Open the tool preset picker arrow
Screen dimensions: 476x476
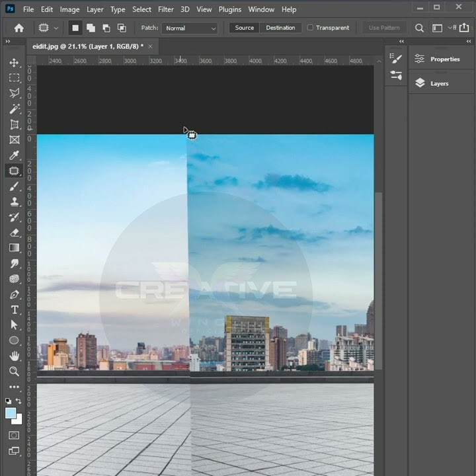[56, 28]
